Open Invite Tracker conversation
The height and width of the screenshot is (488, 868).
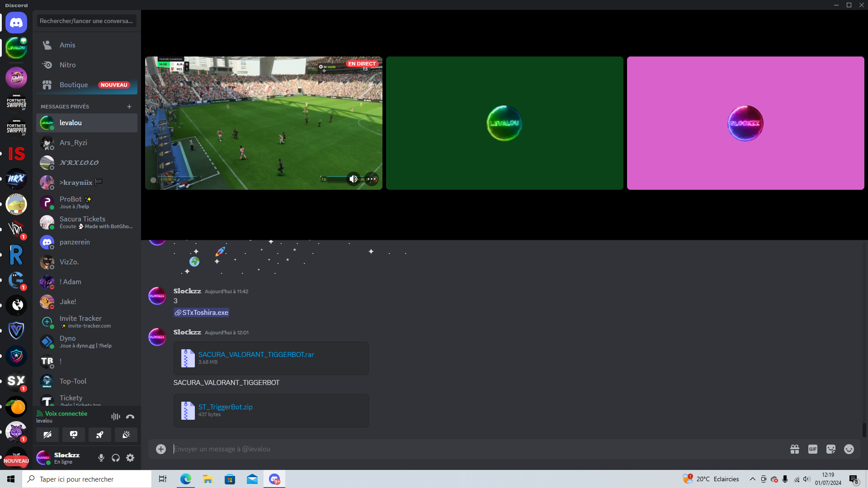pos(87,322)
